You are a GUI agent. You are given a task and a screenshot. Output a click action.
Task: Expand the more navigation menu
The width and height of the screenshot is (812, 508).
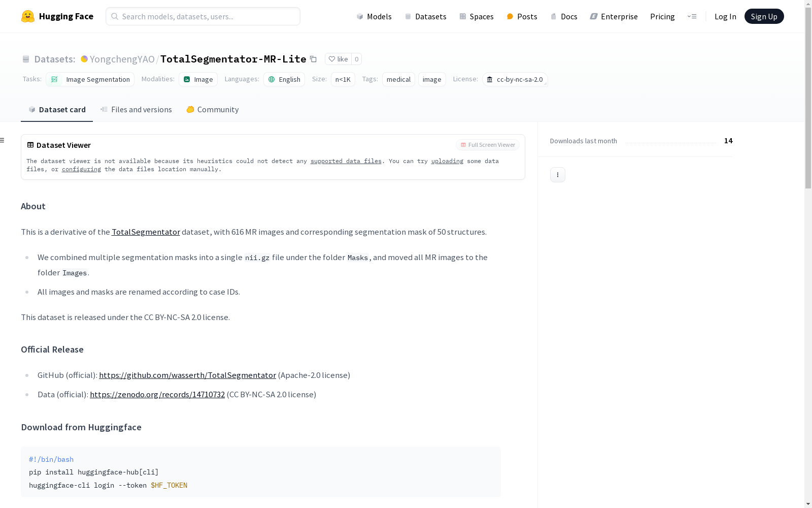click(x=692, y=16)
